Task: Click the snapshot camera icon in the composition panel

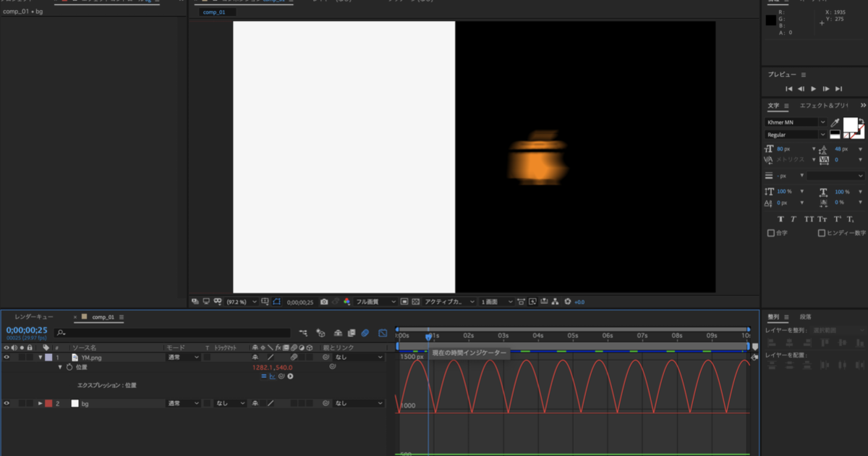Action: point(323,302)
